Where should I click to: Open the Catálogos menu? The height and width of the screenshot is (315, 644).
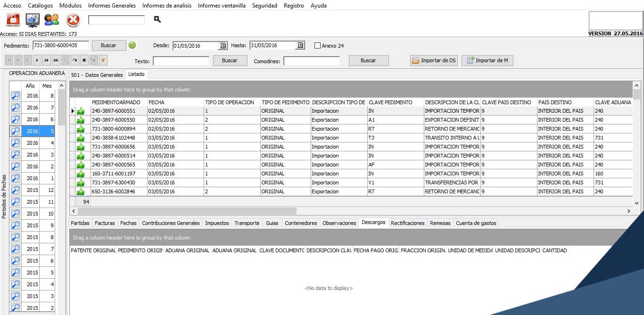[x=40, y=6]
